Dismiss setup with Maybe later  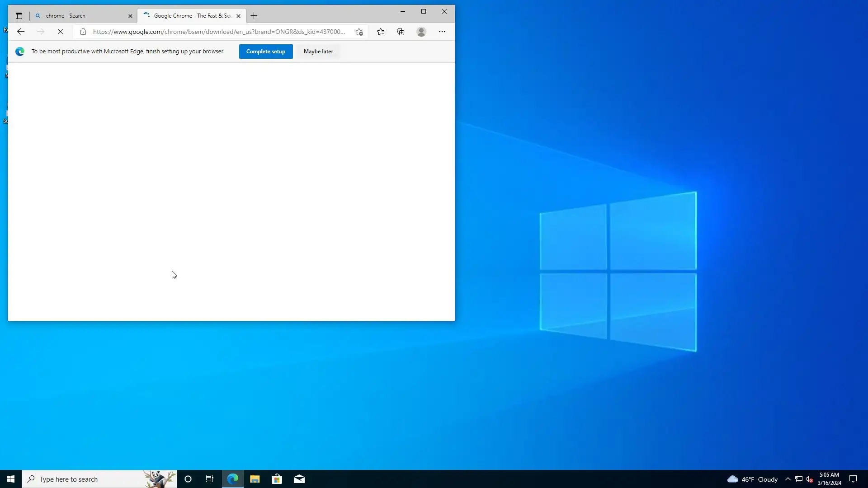click(318, 52)
